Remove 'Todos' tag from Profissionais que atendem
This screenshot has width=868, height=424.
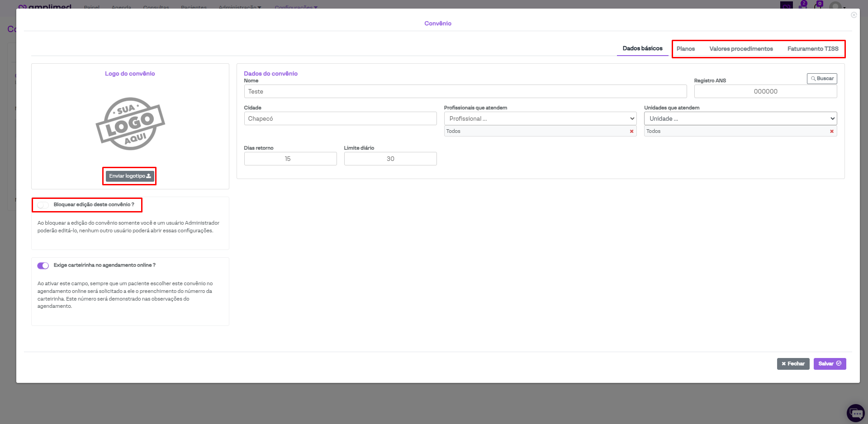point(631,132)
